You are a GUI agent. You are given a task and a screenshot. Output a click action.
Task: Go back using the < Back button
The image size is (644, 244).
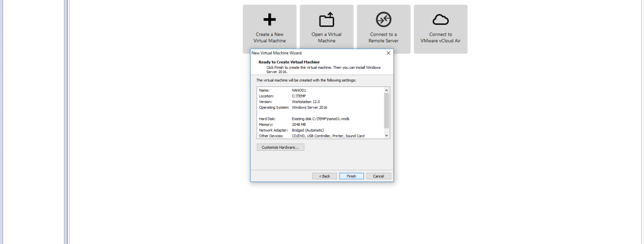[x=324, y=176]
